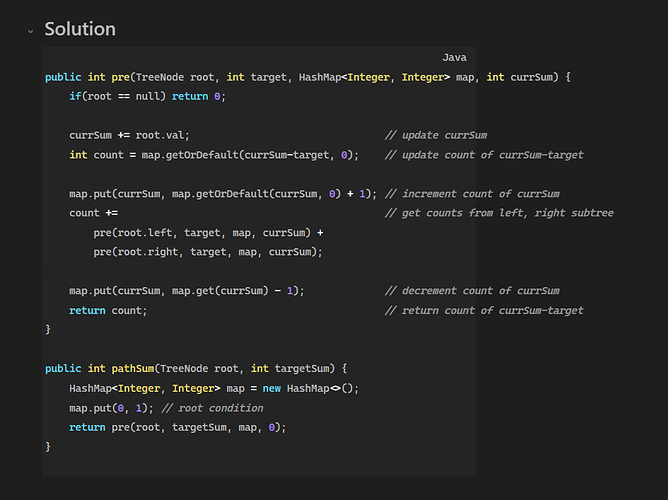Click the '// update currSum' comment

pos(435,135)
